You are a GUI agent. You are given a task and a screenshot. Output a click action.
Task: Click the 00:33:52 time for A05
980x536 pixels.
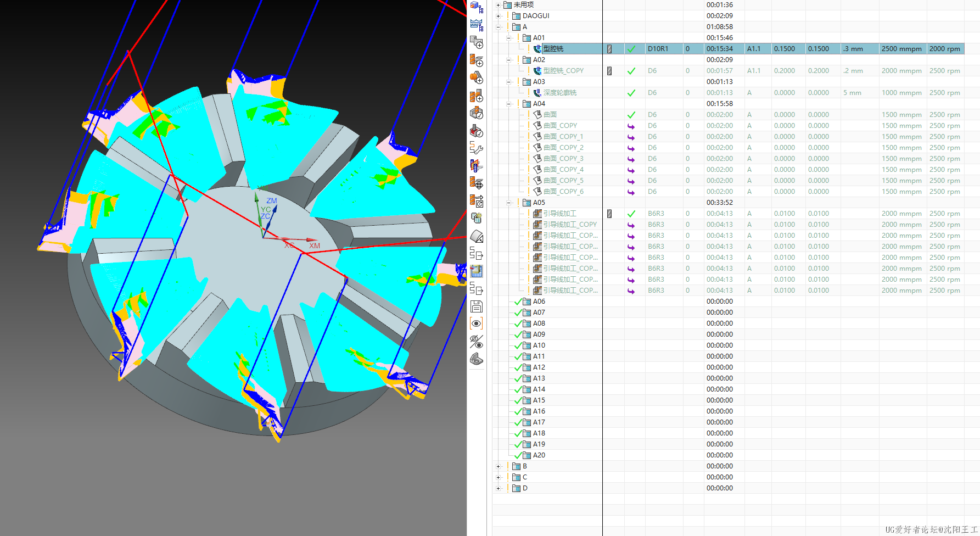point(720,203)
